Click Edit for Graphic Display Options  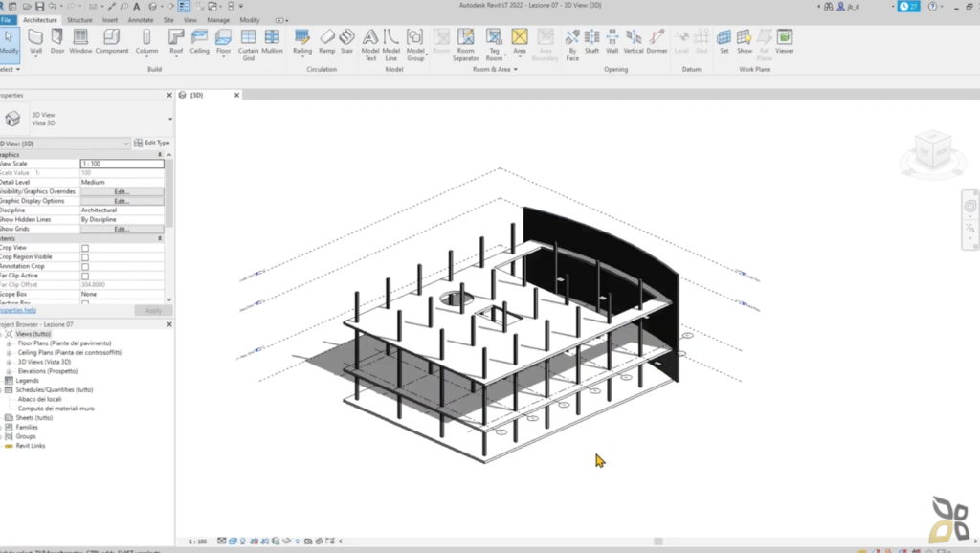pyautogui.click(x=122, y=201)
